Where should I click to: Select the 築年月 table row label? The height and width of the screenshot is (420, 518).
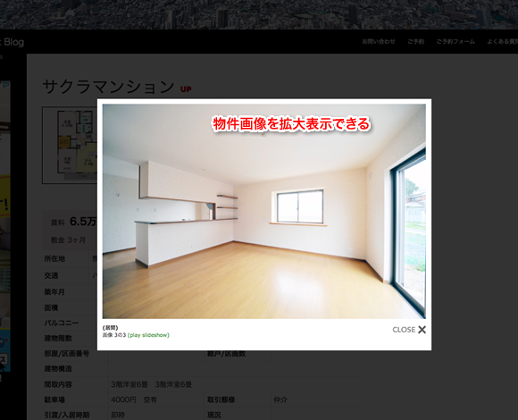(54, 292)
